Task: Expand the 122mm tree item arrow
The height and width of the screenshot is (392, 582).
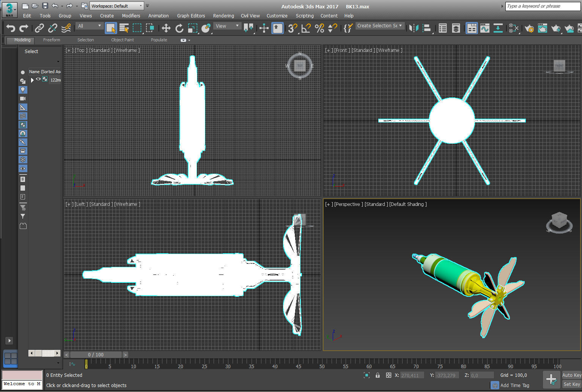Action: (32, 80)
